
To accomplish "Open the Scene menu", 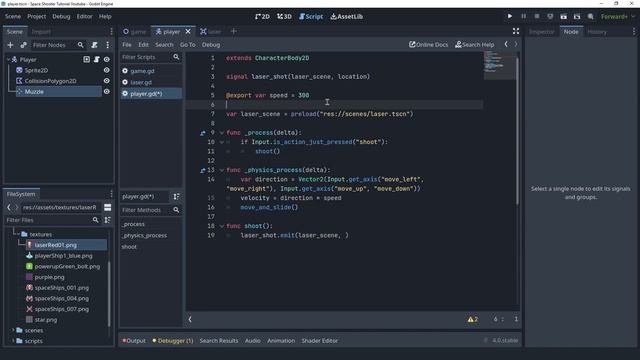I will (x=13, y=16).
